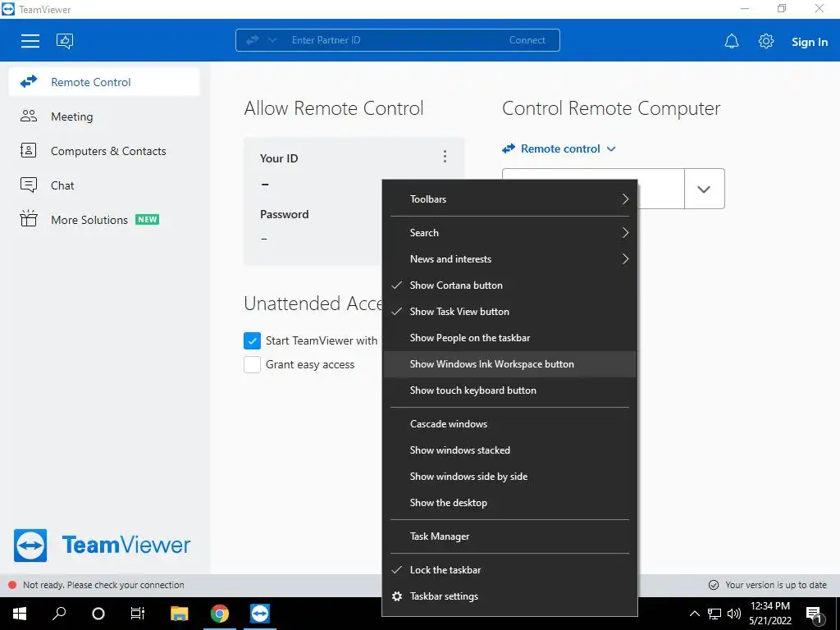The width and height of the screenshot is (840, 630).
Task: Click the Chat speech bubble icon
Action: click(29, 185)
